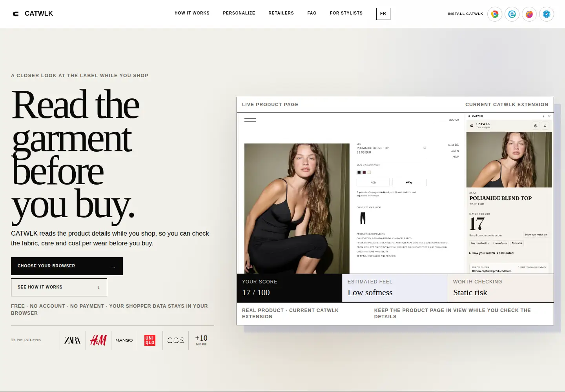The image size is (565, 392).
Task: Install CATWLK for Firefox browser icon
Action: coord(529,14)
